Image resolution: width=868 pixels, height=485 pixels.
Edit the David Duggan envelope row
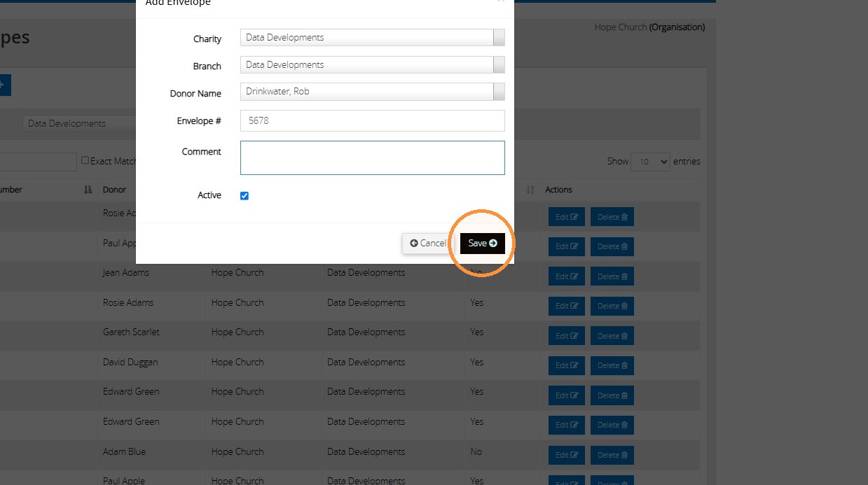566,365
